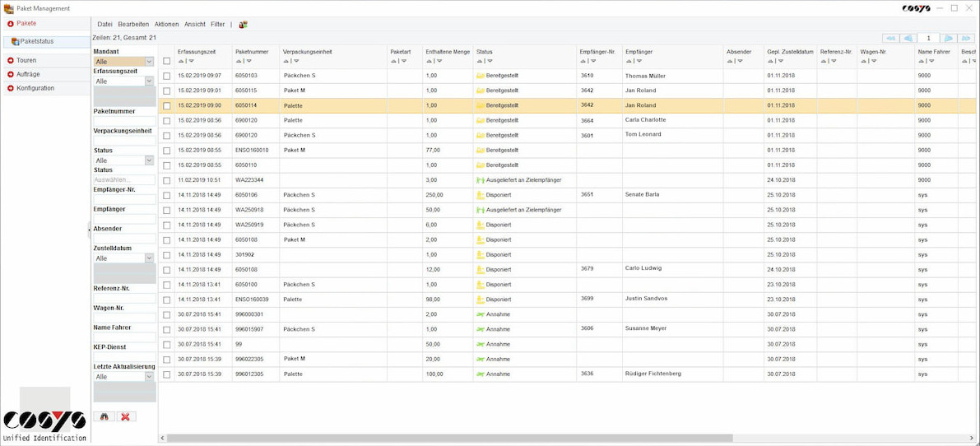Open the Konfiguration section
The image size is (980, 446).
coord(35,88)
